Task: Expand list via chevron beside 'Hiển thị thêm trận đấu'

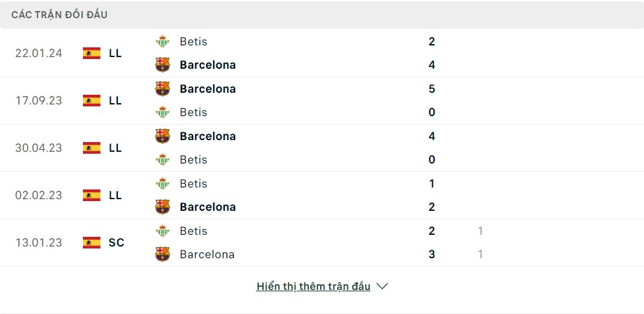Action: [382, 286]
